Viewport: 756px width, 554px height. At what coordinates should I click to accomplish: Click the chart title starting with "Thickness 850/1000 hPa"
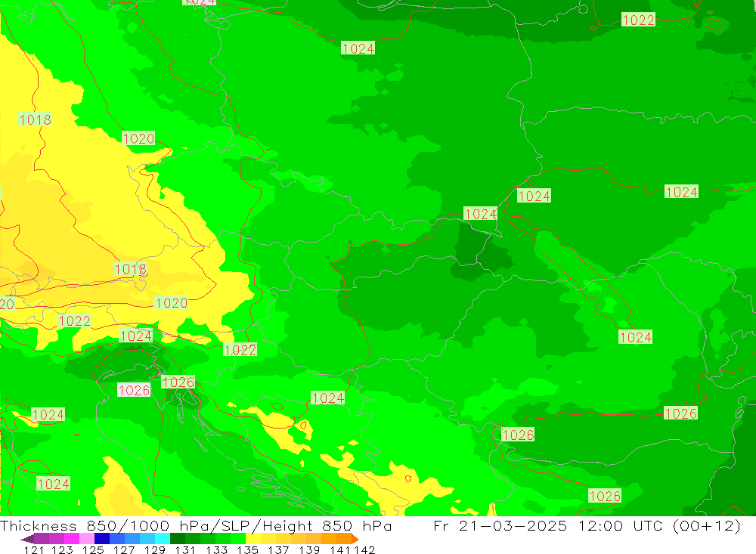point(196,525)
